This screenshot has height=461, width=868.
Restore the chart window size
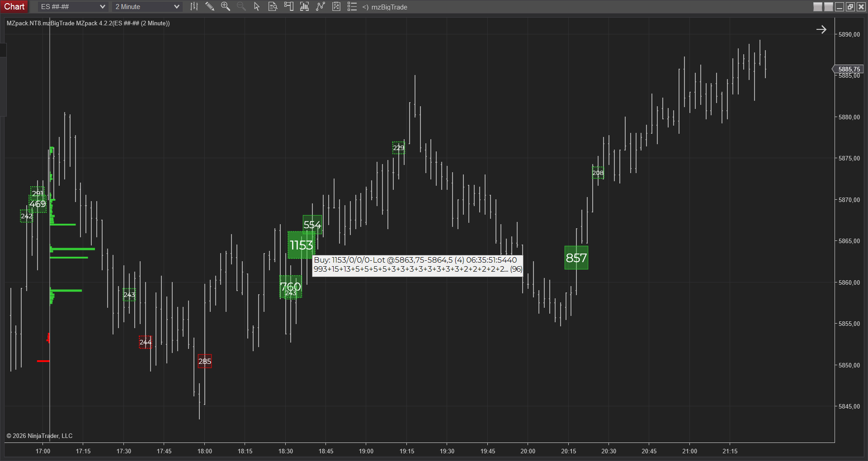(850, 7)
